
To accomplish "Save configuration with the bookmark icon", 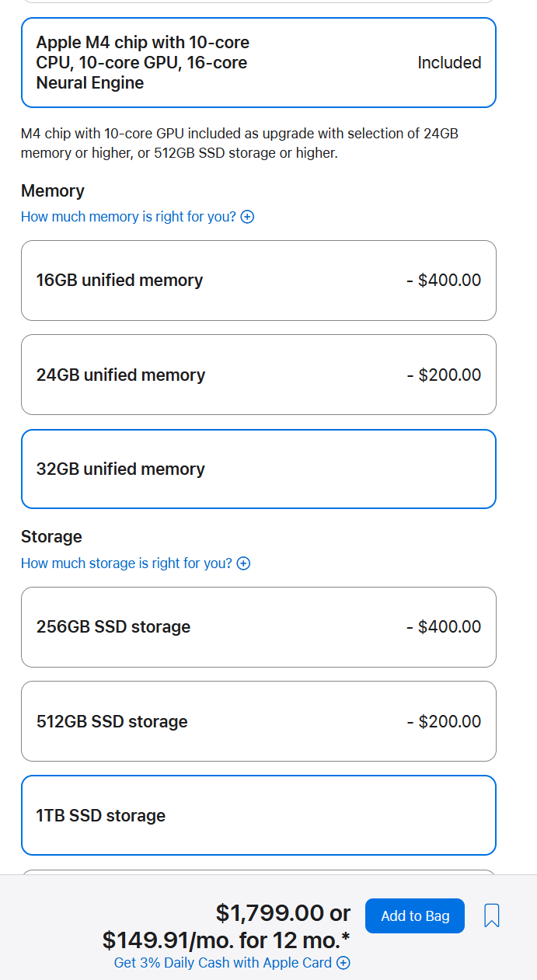I will point(491,915).
